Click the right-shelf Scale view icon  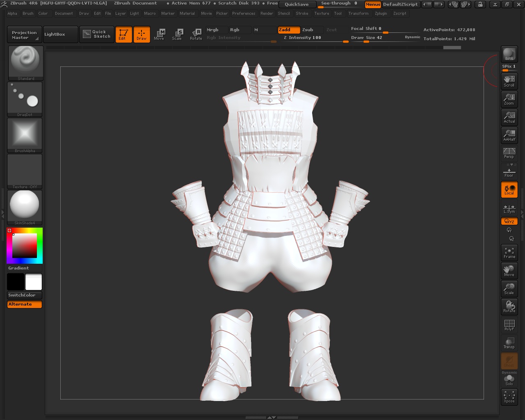[x=509, y=289]
